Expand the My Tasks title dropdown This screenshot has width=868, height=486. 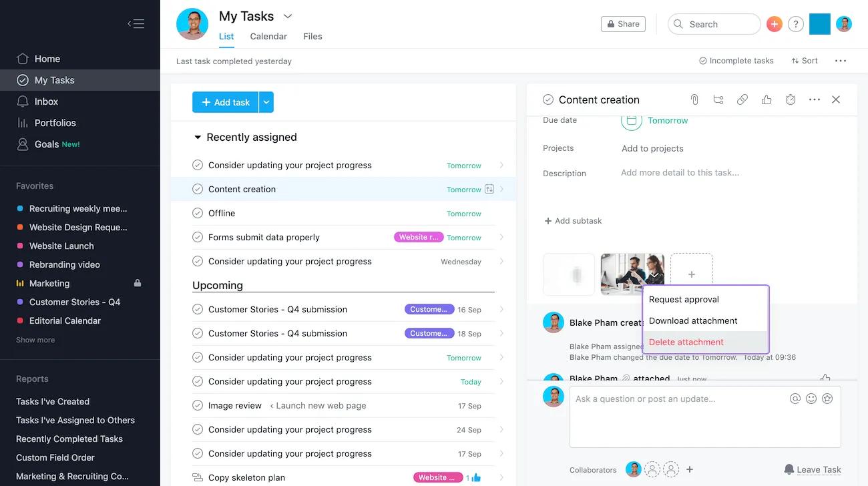click(x=287, y=15)
